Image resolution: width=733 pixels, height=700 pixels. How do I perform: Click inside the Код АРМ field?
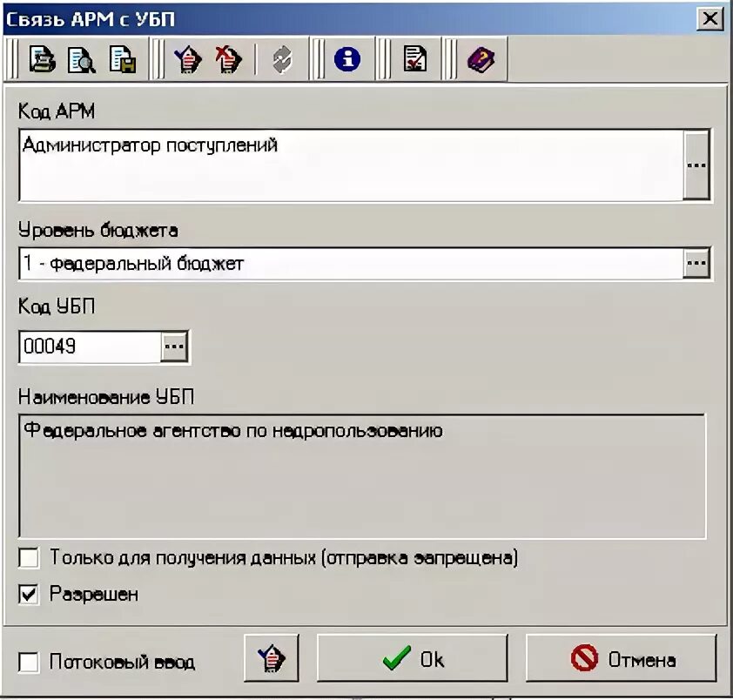(x=351, y=165)
